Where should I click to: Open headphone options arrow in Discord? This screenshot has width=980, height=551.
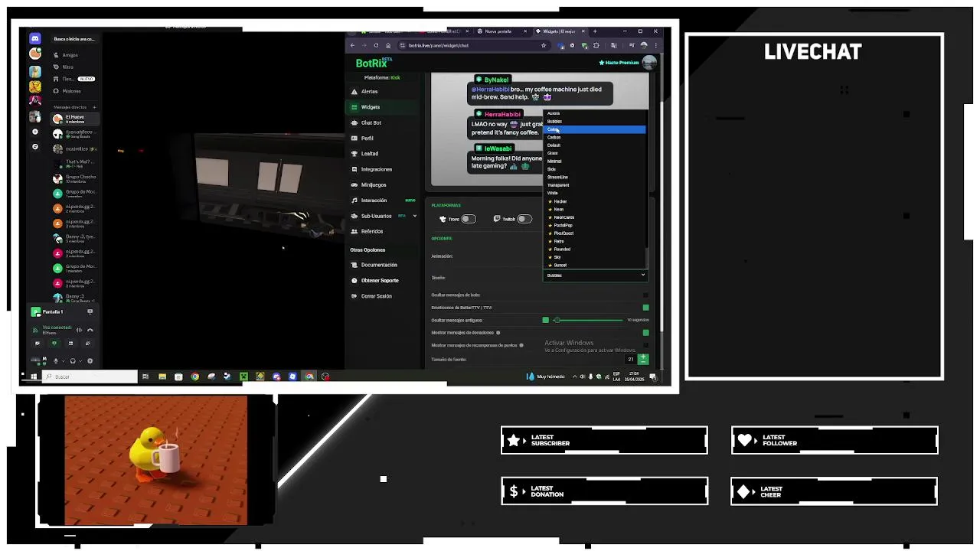(x=80, y=361)
